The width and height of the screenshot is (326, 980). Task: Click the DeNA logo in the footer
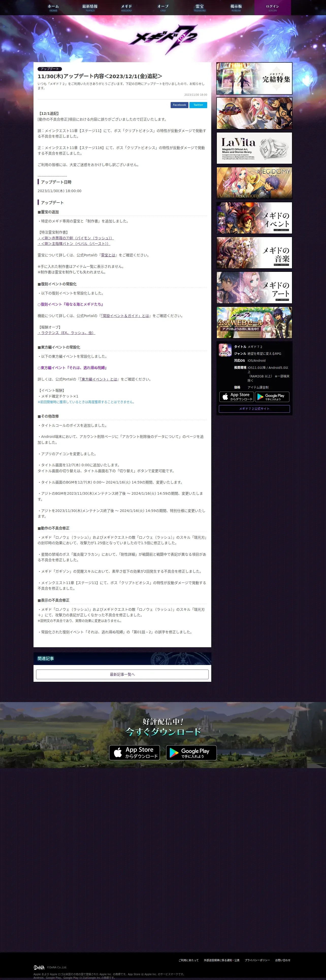click(39, 968)
